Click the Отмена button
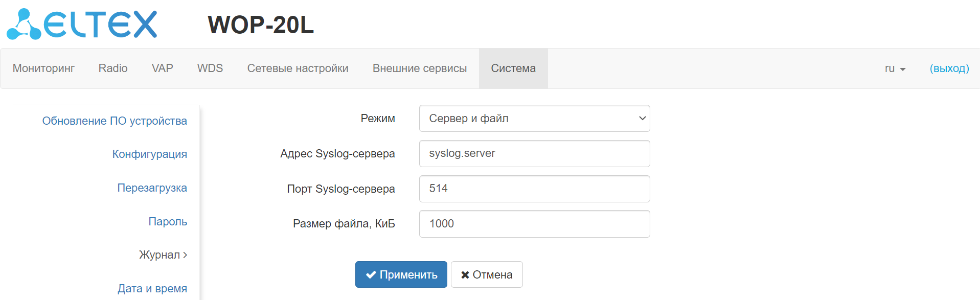980x300 pixels. 487,275
